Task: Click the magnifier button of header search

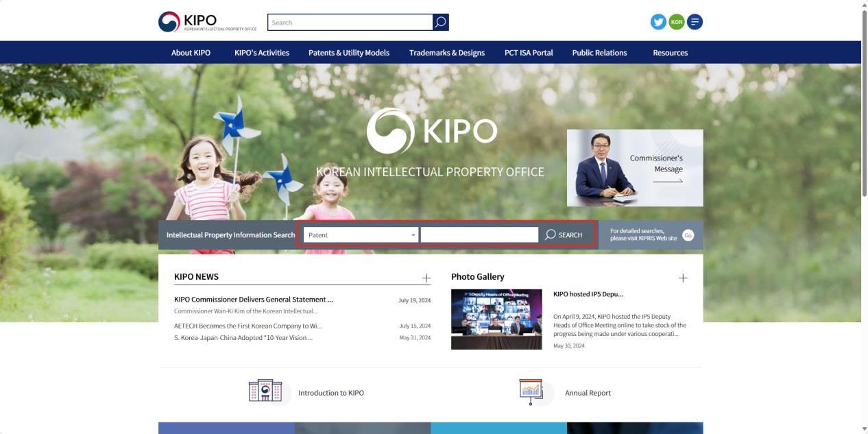Action: point(441,22)
